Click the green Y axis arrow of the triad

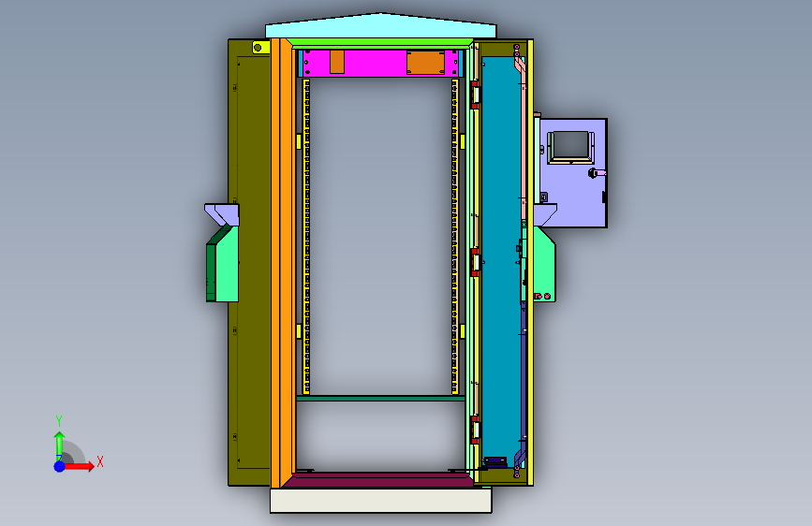click(x=60, y=446)
